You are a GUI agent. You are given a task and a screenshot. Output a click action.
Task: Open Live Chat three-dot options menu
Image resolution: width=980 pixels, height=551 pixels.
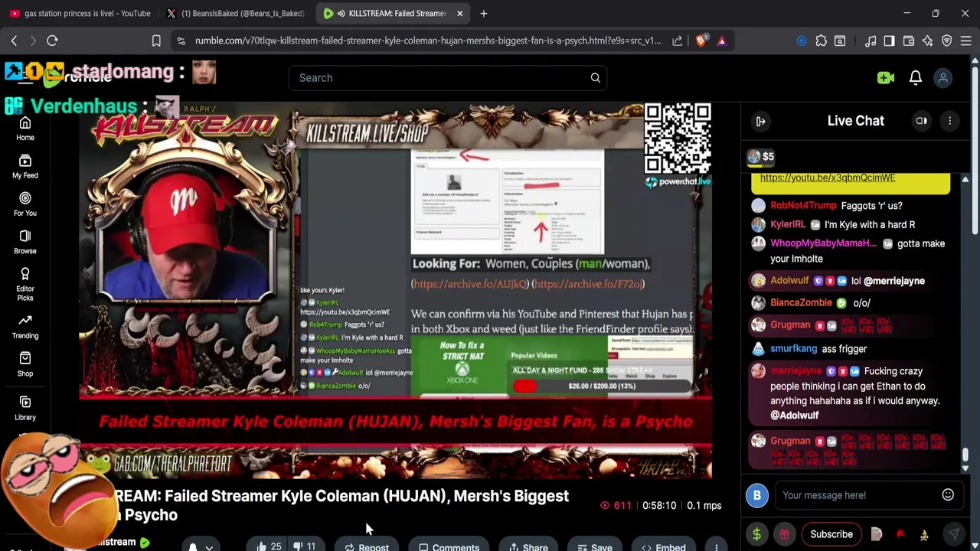949,121
